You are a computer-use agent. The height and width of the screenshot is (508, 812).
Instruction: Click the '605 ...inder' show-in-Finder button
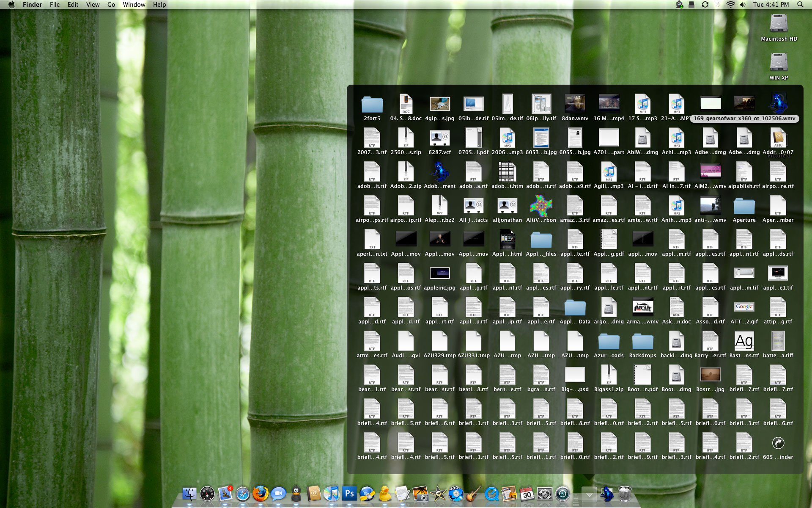(778, 443)
